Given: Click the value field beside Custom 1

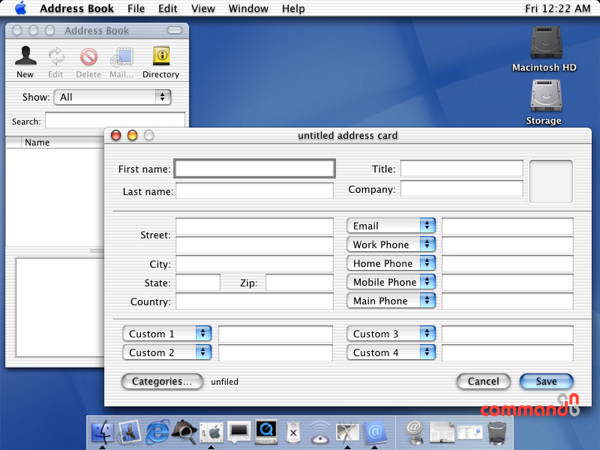Looking at the screenshot, I should pos(276,334).
